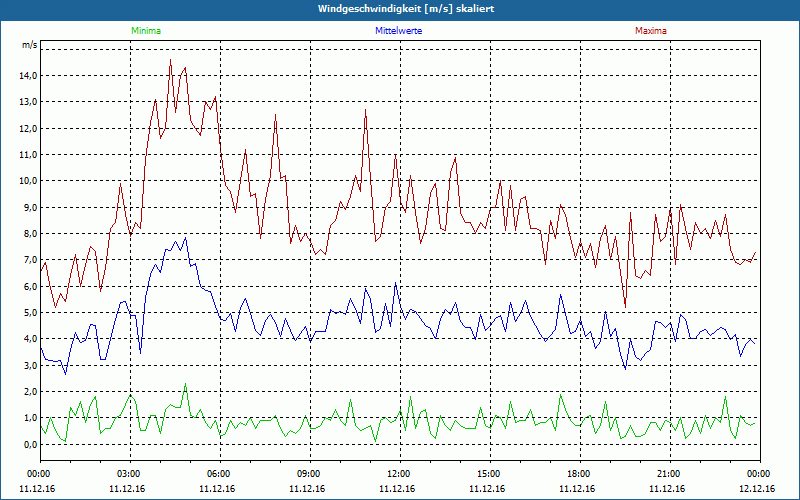Click the 10,0 y-axis value
800x500 pixels.
click(29, 181)
